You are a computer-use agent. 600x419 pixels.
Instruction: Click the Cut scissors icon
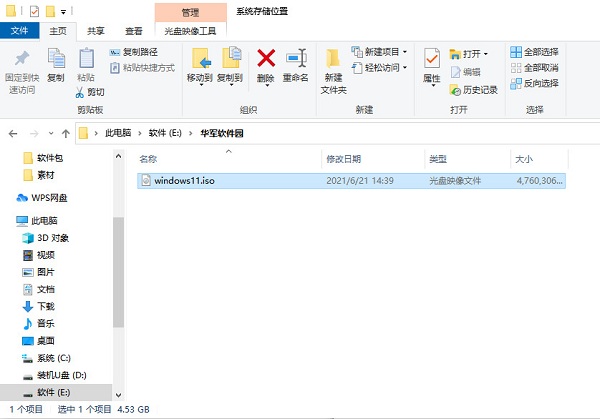80,92
